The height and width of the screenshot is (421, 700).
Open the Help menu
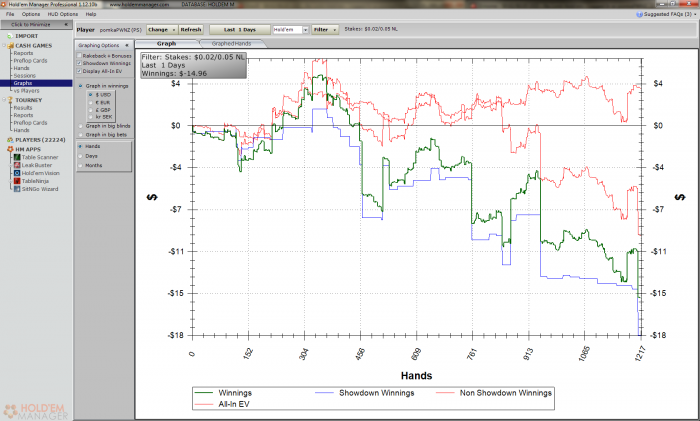(x=91, y=14)
